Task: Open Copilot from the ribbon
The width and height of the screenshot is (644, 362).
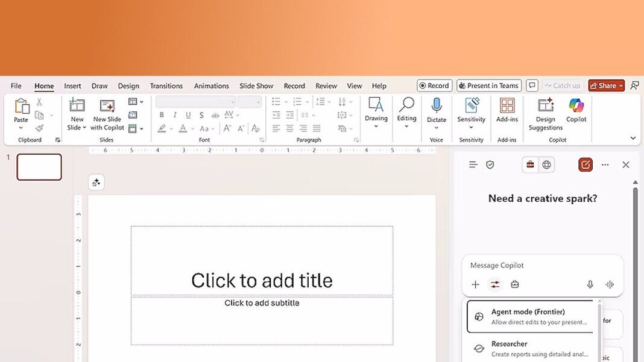Action: (576, 114)
